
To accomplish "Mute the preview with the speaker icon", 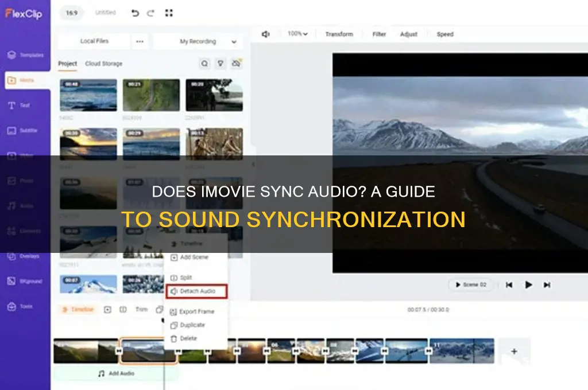I will (x=265, y=34).
